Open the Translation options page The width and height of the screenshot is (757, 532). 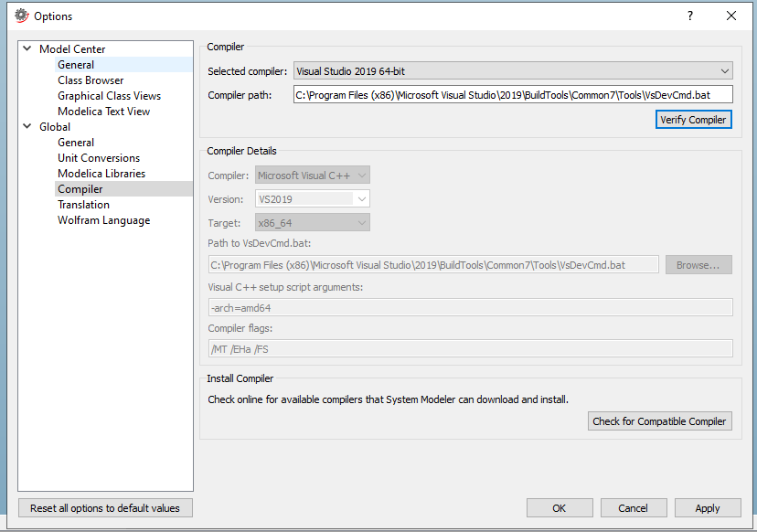(83, 204)
